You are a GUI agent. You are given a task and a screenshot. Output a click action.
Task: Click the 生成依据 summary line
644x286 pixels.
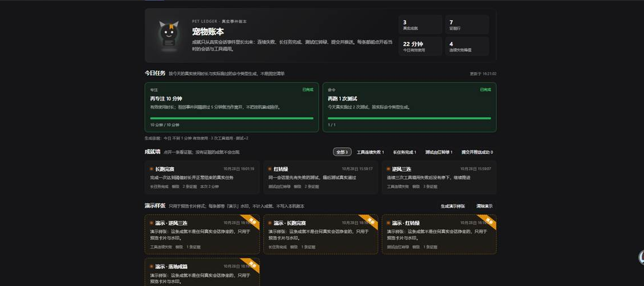coord(196,139)
